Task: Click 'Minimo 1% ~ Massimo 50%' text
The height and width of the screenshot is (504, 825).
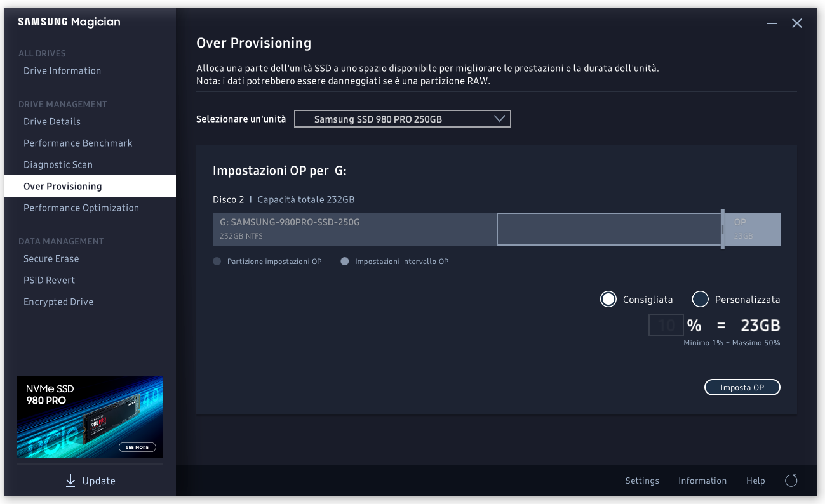Action: (x=732, y=343)
